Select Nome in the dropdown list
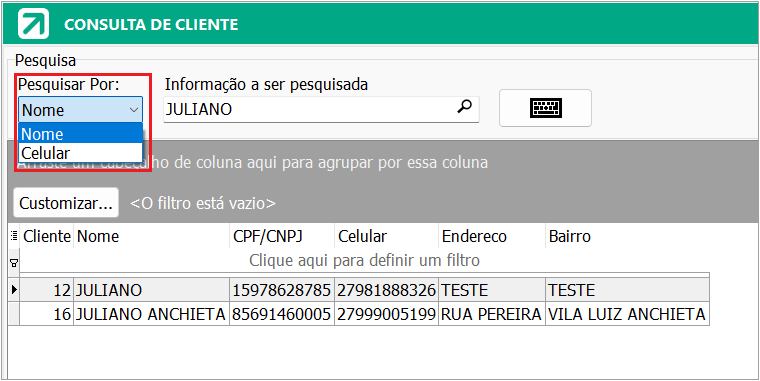760x381 pixels. [x=80, y=133]
